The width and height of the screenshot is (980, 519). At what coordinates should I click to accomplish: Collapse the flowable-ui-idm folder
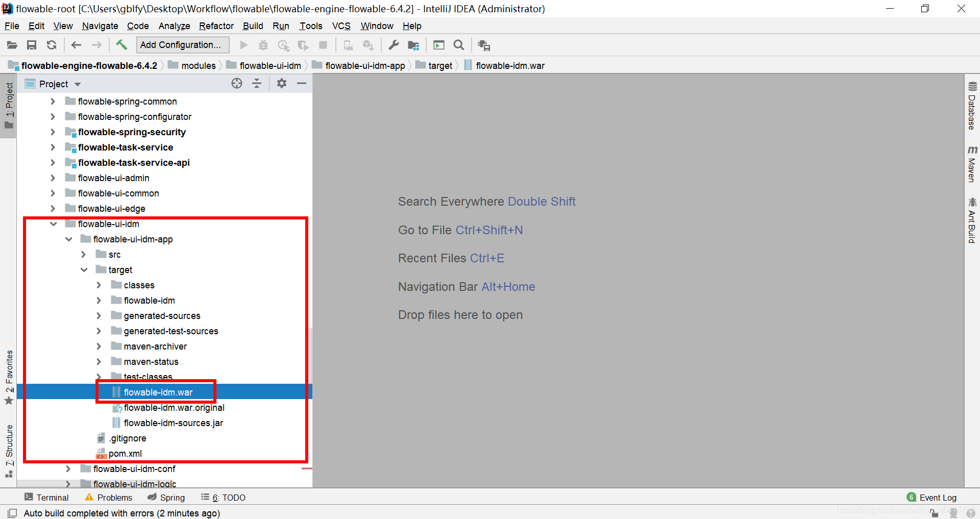click(x=53, y=224)
